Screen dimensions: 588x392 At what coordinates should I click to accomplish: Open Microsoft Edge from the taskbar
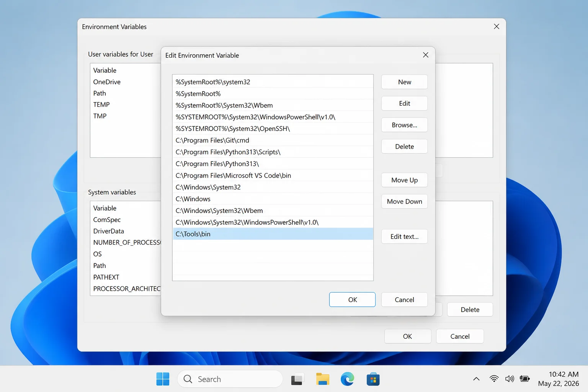(348, 379)
